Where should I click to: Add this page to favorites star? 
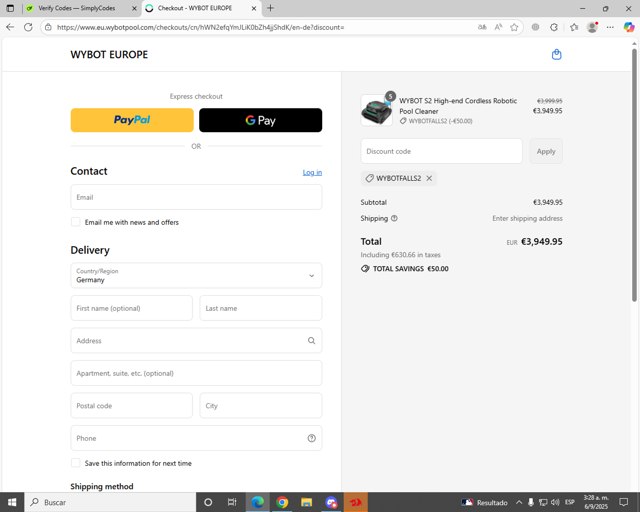point(514,27)
